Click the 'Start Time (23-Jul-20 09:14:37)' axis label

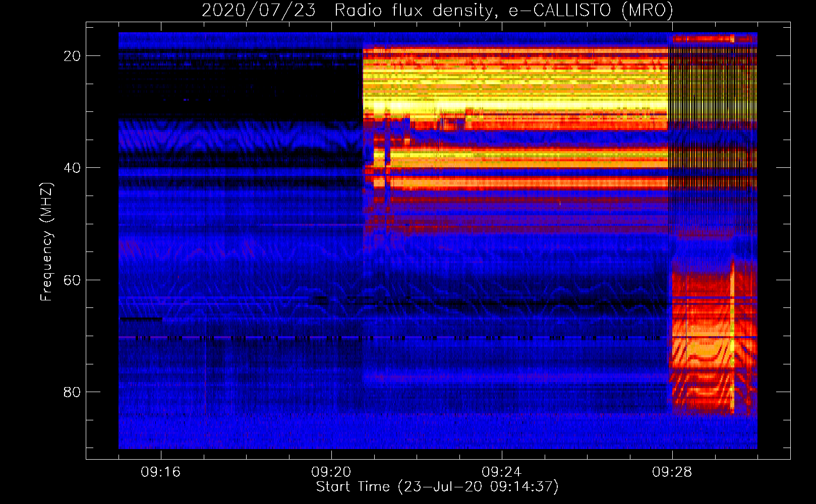(437, 487)
